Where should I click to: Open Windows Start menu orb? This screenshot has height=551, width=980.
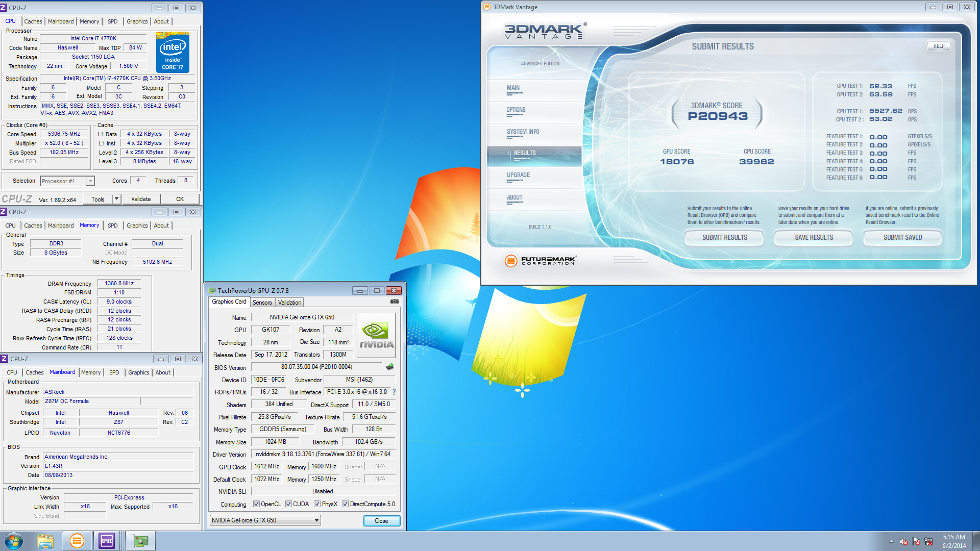click(x=14, y=541)
